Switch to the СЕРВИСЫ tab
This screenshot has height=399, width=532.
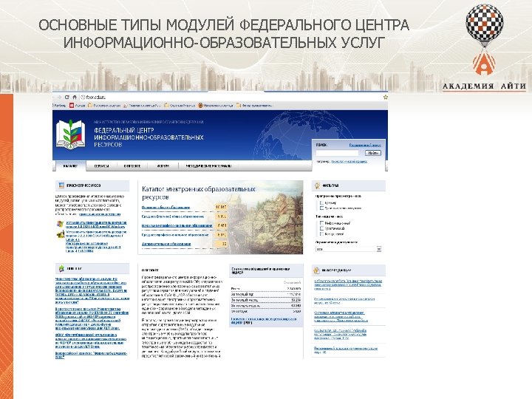101,166
